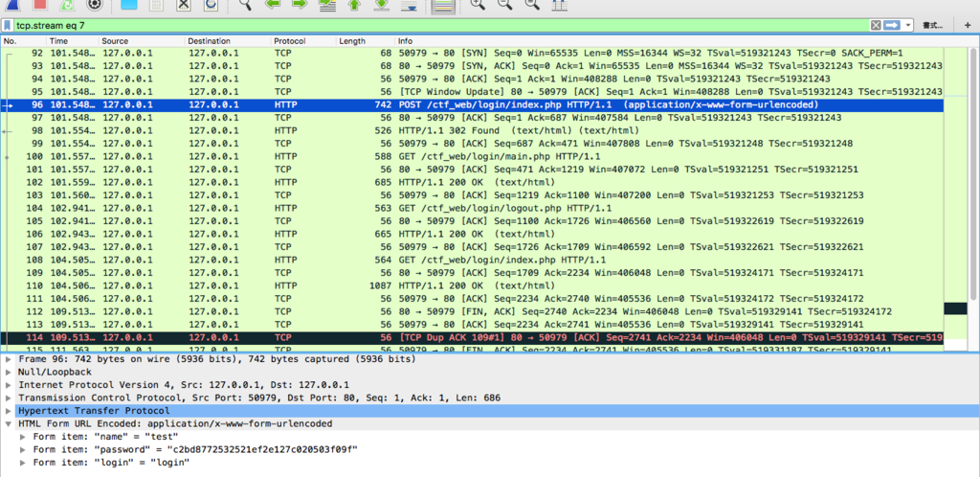980x477 pixels.
Task: Select packet 102 HTTP/1.1 200 OK
Action: click(472, 183)
